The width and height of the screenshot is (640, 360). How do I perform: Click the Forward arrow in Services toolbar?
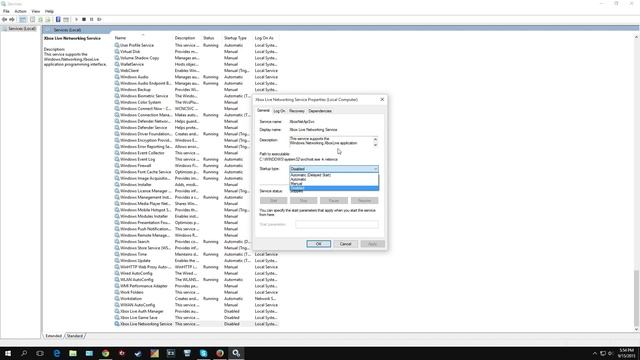point(12,20)
